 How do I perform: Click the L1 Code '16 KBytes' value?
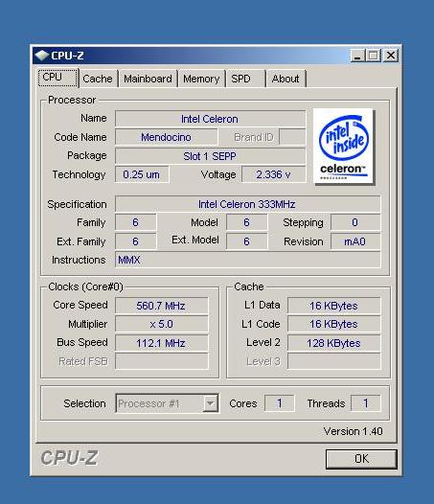point(334,324)
